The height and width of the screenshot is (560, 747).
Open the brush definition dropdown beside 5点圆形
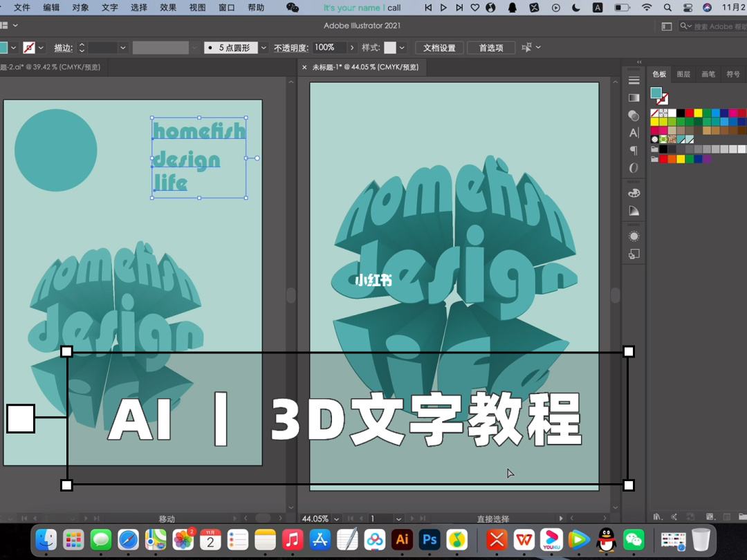[x=264, y=48]
